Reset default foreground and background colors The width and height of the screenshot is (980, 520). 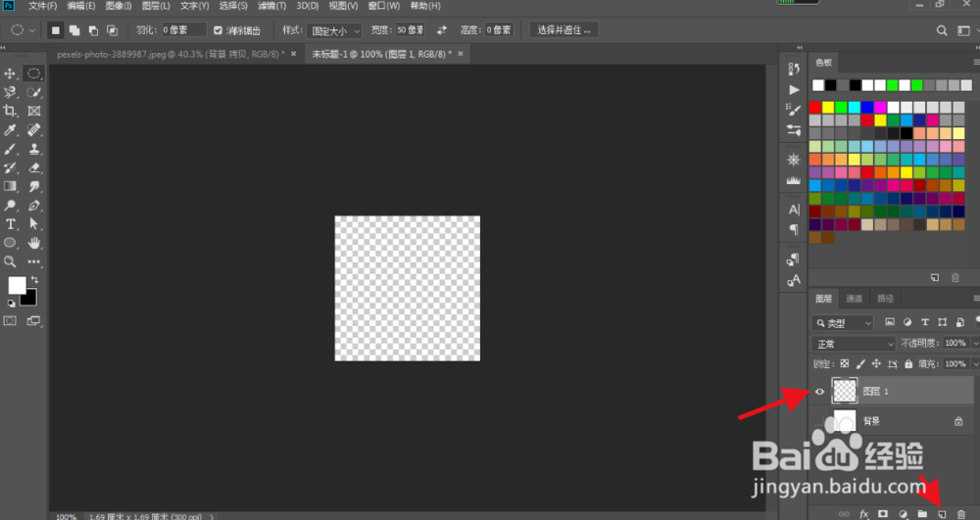11,304
